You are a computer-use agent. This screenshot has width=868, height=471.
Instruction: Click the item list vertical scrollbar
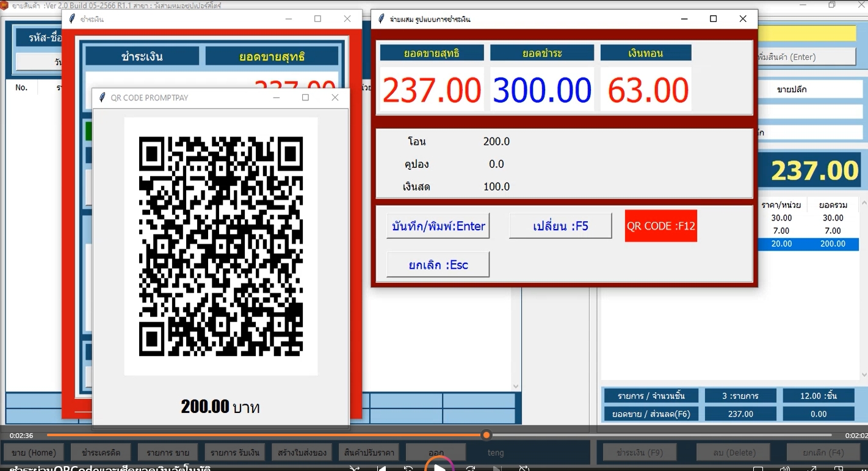click(x=864, y=287)
